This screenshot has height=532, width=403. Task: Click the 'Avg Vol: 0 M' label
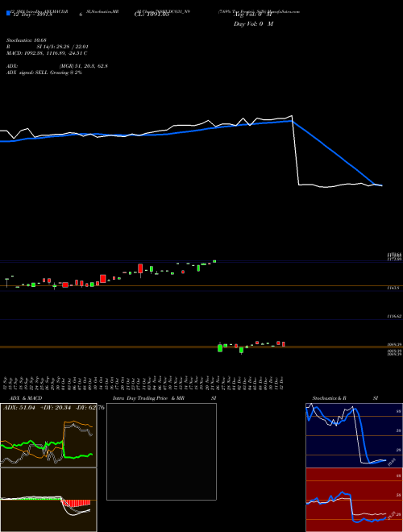[x=253, y=15]
